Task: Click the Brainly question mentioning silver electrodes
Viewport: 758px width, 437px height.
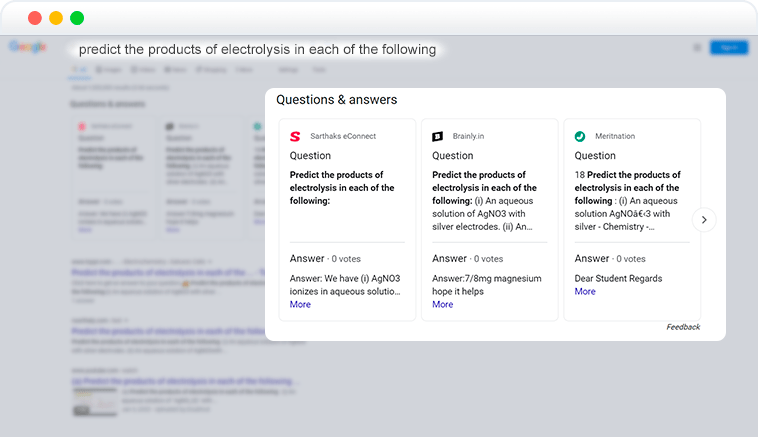Action: tap(484, 201)
